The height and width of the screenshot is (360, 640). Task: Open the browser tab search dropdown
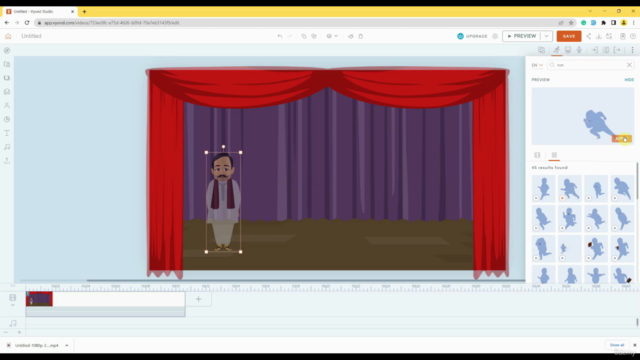tap(590, 11)
